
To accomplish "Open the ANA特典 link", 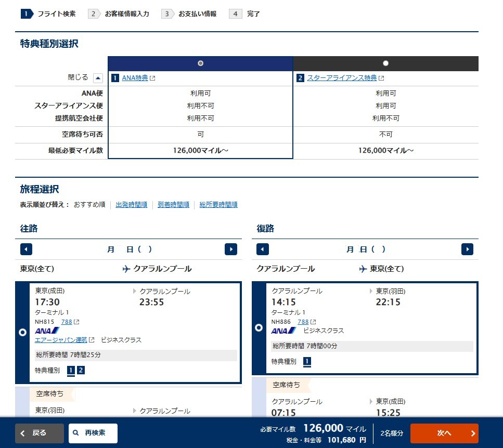I will pos(135,78).
